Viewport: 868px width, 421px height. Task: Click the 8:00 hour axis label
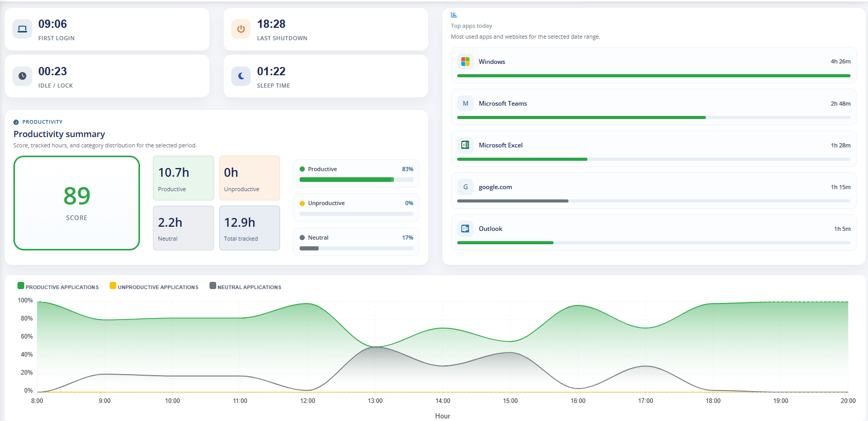37,400
